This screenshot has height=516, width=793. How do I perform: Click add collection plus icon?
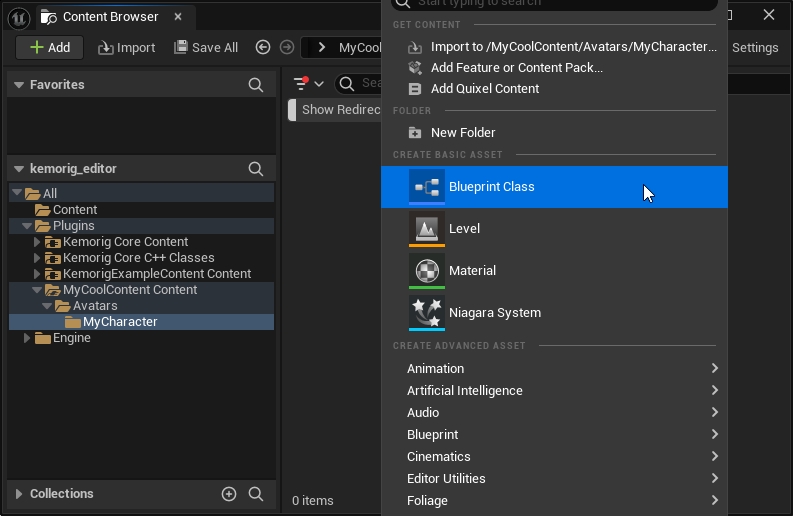(x=228, y=494)
